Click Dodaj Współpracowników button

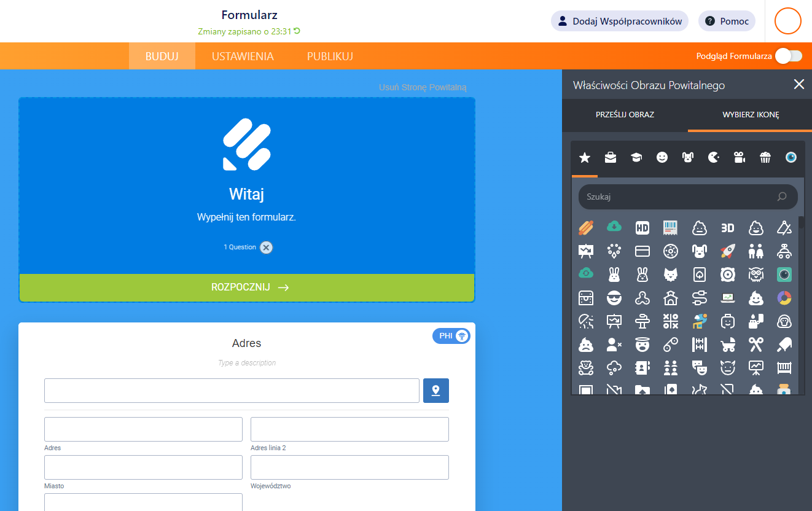coord(620,21)
